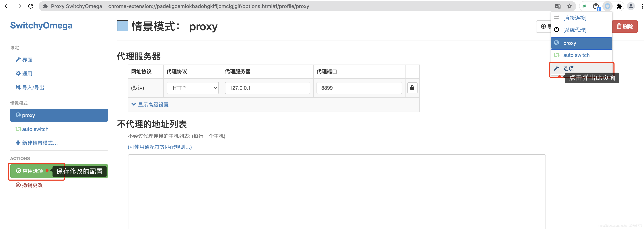Select the proxy profile in sidebar
Viewport: 644px width, 229px height.
(x=59, y=115)
